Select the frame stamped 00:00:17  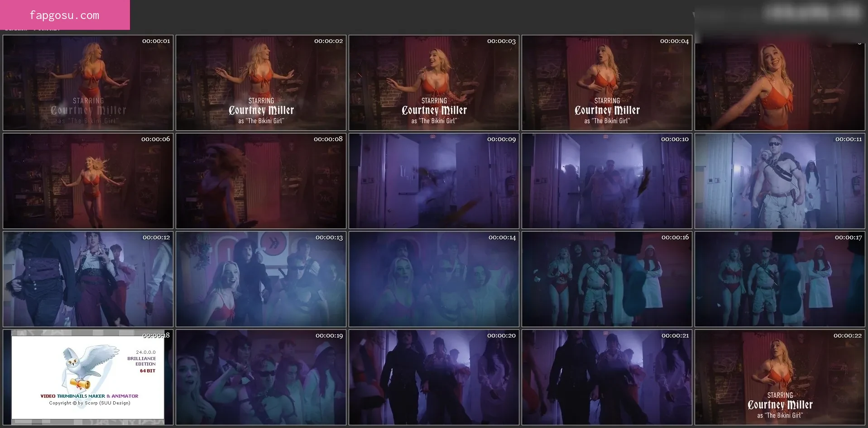[x=780, y=279]
